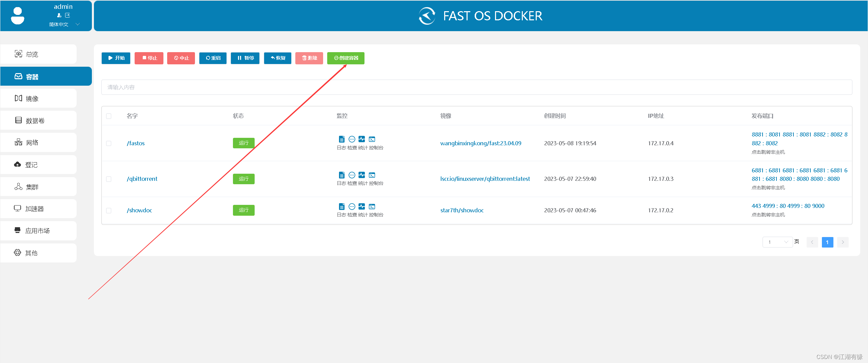This screenshot has width=868, height=363.
Task: Check the /showdoc row checkbox
Action: point(109,211)
